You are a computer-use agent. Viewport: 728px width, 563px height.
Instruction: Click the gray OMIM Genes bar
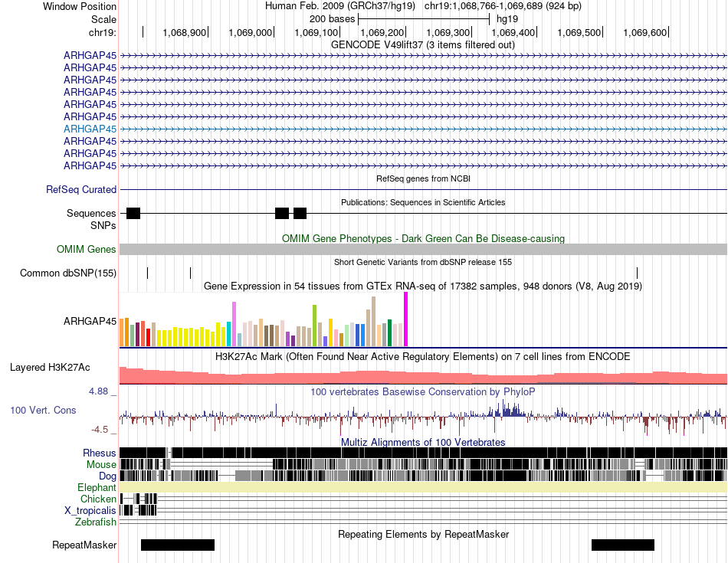click(x=423, y=249)
